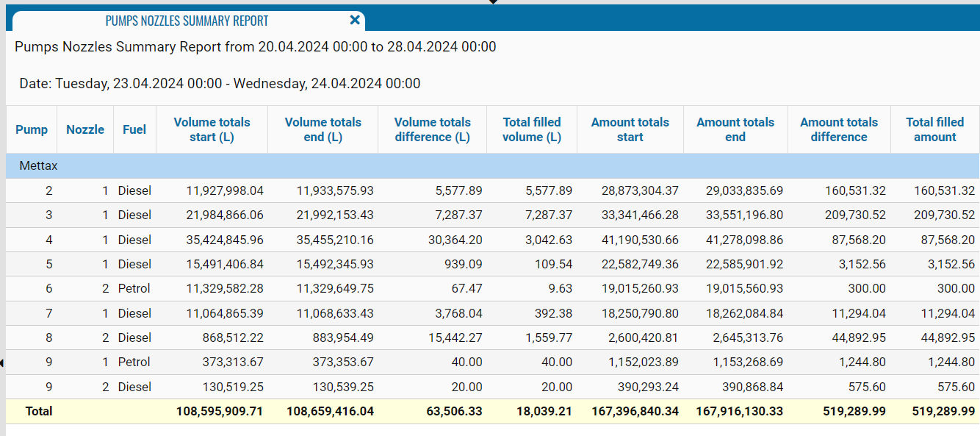Click the Total filled volume (L) header

(x=532, y=129)
